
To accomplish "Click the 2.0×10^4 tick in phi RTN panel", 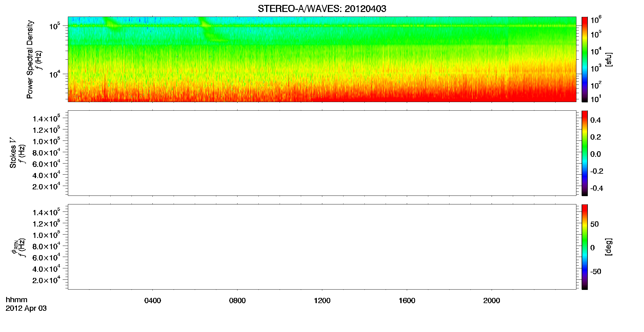I will [46, 280].
